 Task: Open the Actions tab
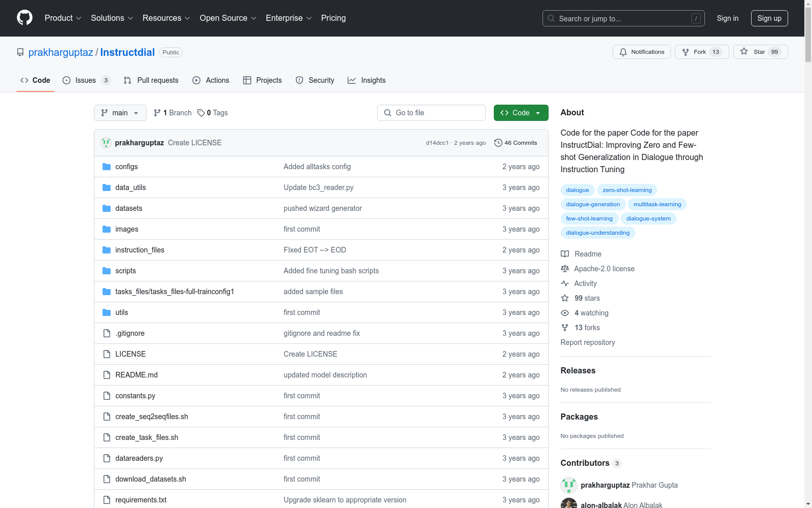tap(211, 80)
